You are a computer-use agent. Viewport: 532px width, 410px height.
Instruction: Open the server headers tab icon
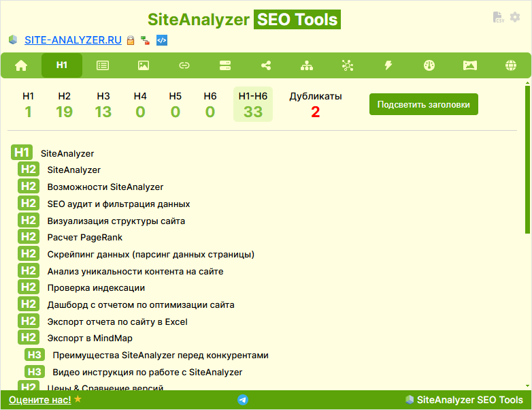tap(225, 65)
